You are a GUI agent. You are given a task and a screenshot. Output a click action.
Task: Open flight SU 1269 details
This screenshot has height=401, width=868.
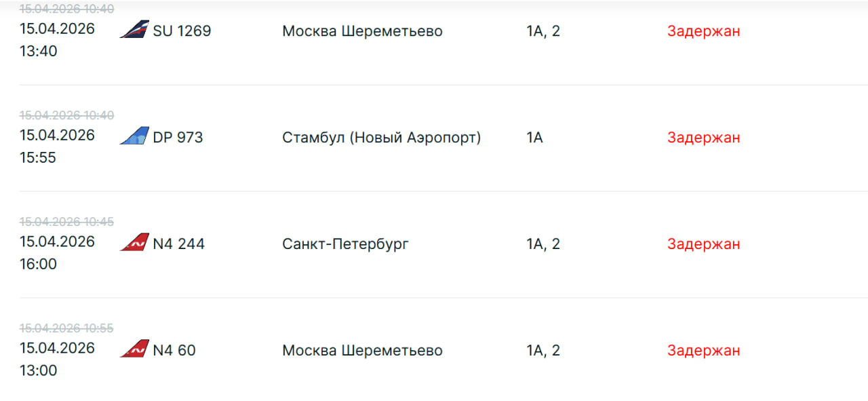182,31
